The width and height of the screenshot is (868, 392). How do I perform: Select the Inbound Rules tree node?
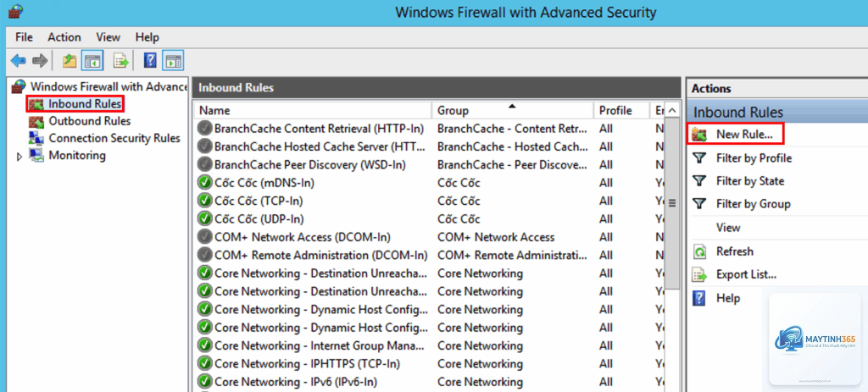(85, 104)
